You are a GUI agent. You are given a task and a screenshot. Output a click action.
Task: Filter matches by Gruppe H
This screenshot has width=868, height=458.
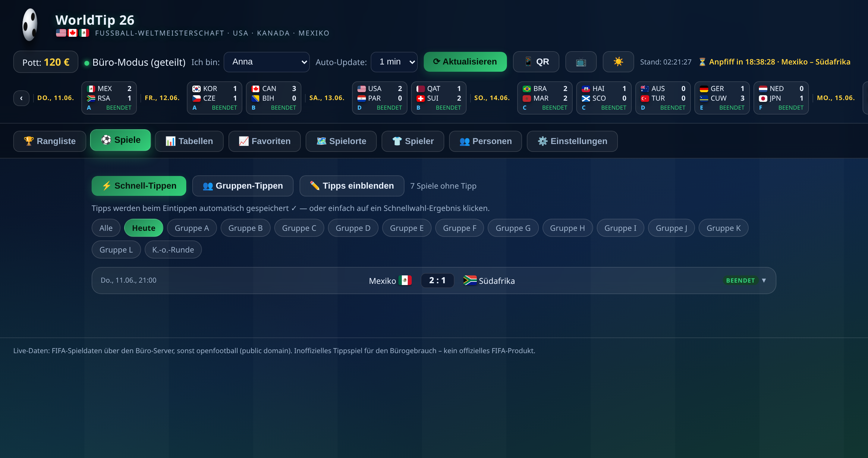click(567, 228)
